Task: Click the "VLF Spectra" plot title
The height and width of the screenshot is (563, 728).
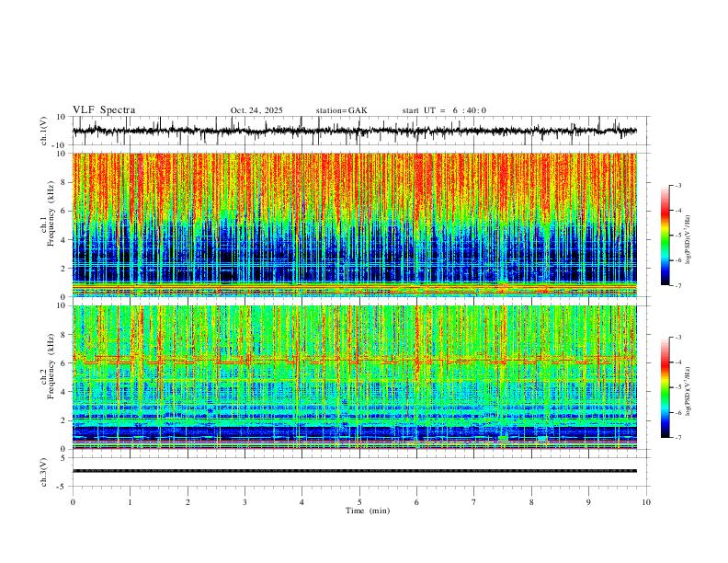Action: pyautogui.click(x=104, y=110)
